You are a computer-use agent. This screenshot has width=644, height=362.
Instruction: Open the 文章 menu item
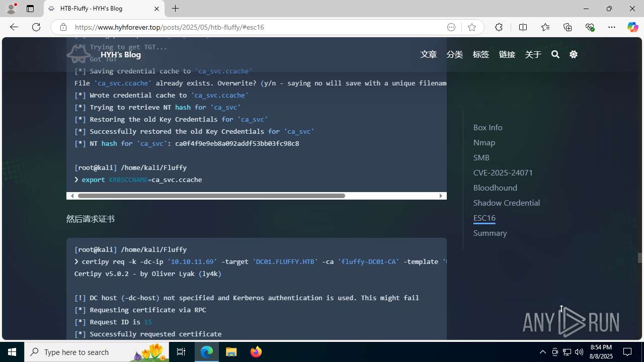(x=429, y=54)
